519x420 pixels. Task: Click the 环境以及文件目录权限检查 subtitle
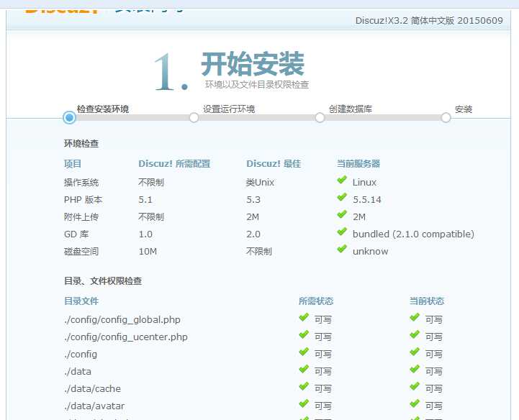point(257,85)
